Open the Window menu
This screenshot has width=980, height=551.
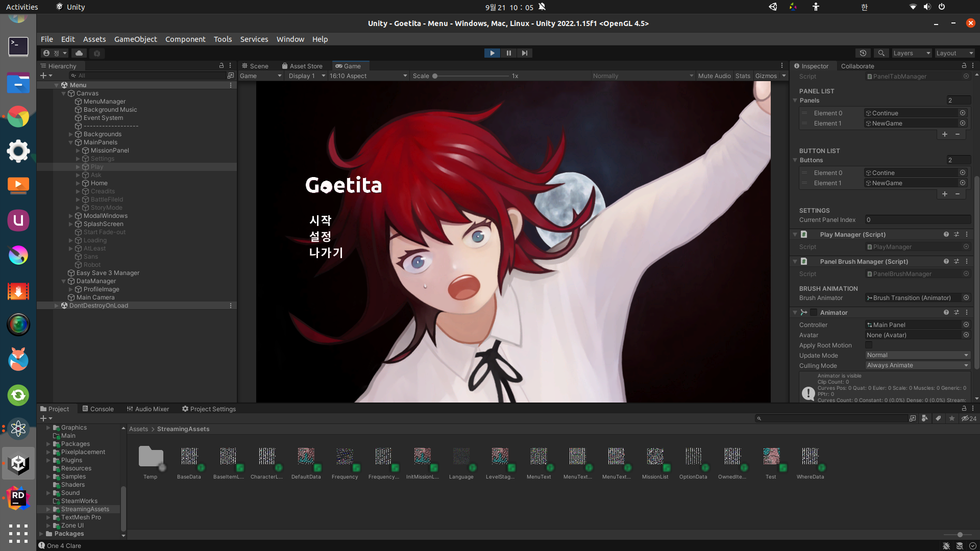pos(290,39)
